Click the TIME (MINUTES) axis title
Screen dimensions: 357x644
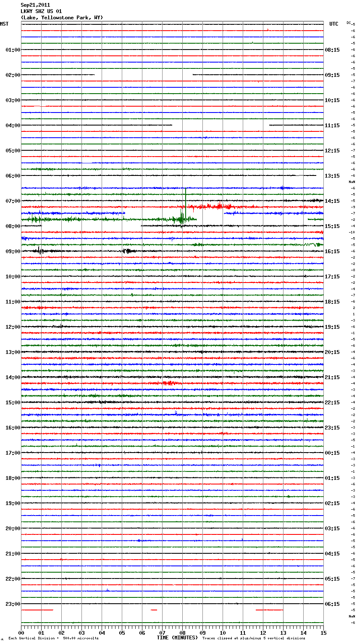177,638
